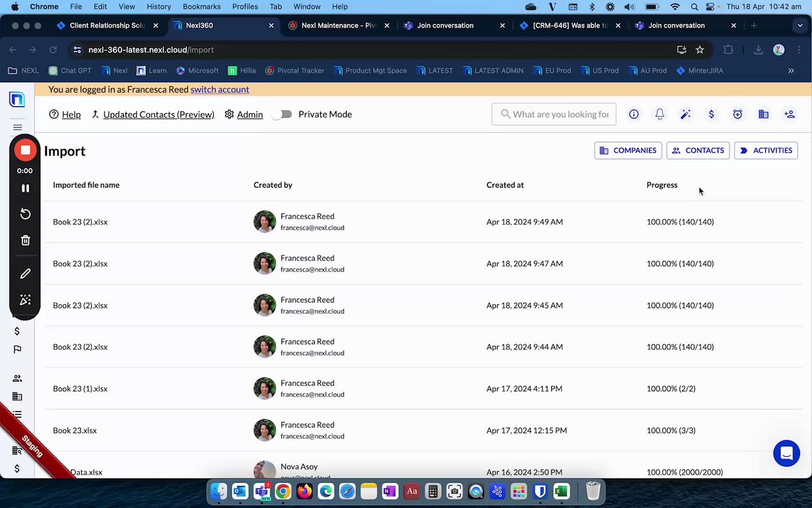Click the ACTIVITIES button
Image resolution: width=812 pixels, height=508 pixels.
coord(766,150)
